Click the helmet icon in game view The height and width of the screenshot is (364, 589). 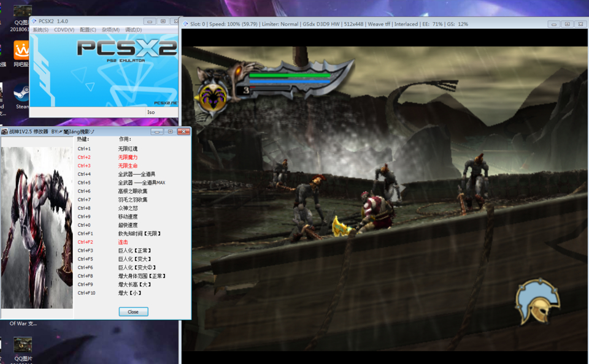tap(537, 301)
